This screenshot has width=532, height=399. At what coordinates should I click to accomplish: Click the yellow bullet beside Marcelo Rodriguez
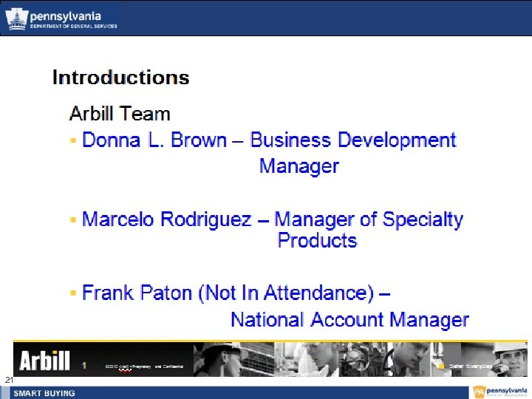coord(73,220)
